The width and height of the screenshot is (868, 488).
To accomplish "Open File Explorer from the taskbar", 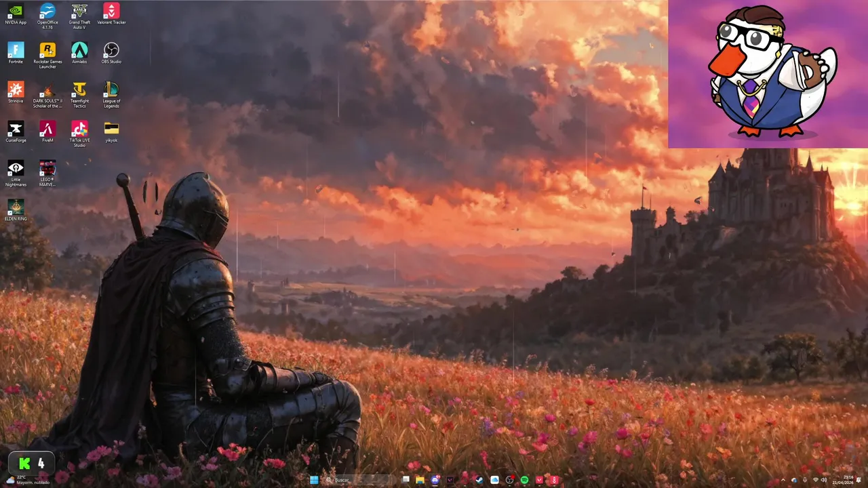I will (420, 480).
